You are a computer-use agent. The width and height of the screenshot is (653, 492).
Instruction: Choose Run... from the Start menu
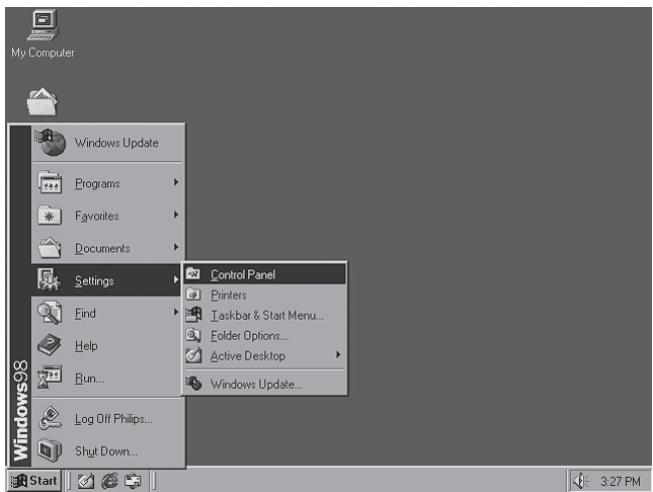click(108, 378)
